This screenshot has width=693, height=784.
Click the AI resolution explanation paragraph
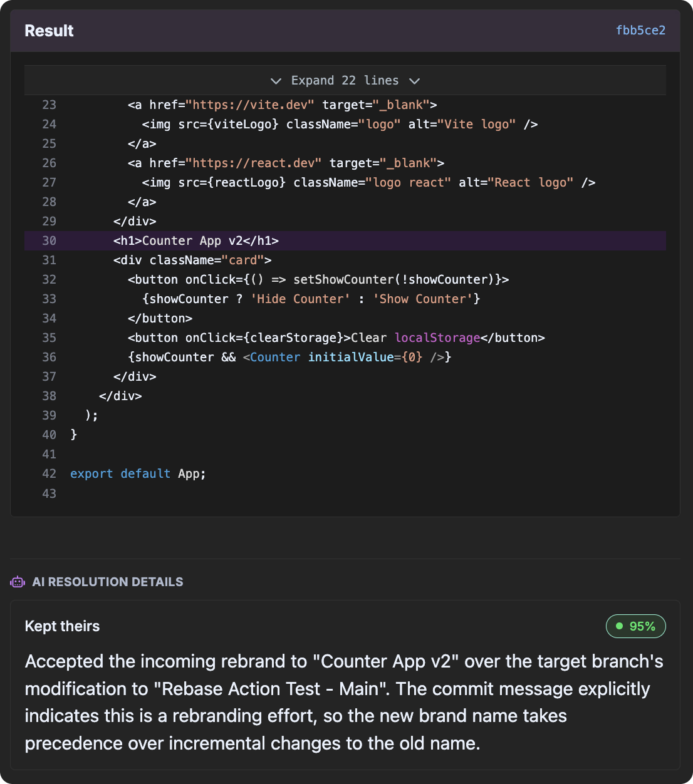click(343, 702)
